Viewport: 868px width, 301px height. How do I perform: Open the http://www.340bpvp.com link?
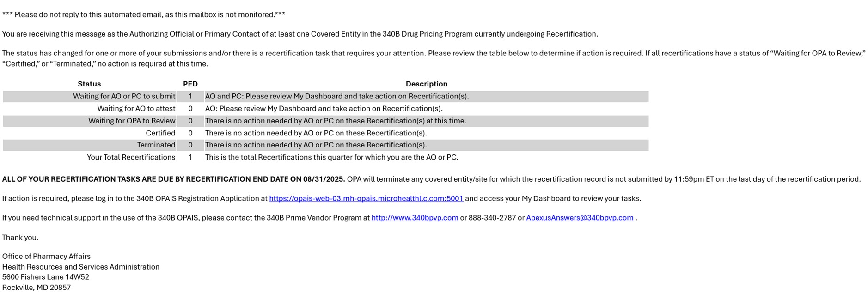click(x=415, y=218)
